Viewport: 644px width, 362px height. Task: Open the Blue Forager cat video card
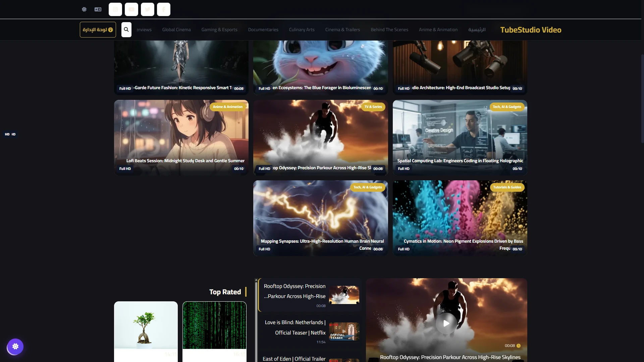click(320, 67)
